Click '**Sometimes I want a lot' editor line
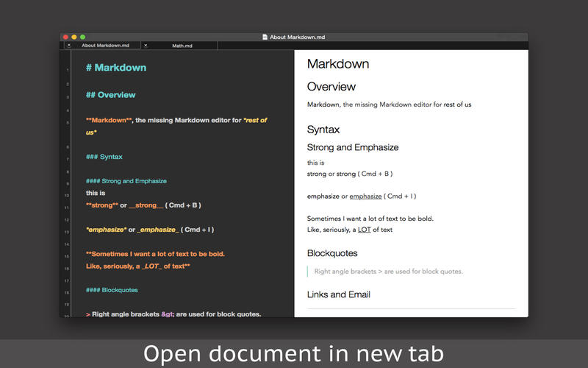 (155, 254)
